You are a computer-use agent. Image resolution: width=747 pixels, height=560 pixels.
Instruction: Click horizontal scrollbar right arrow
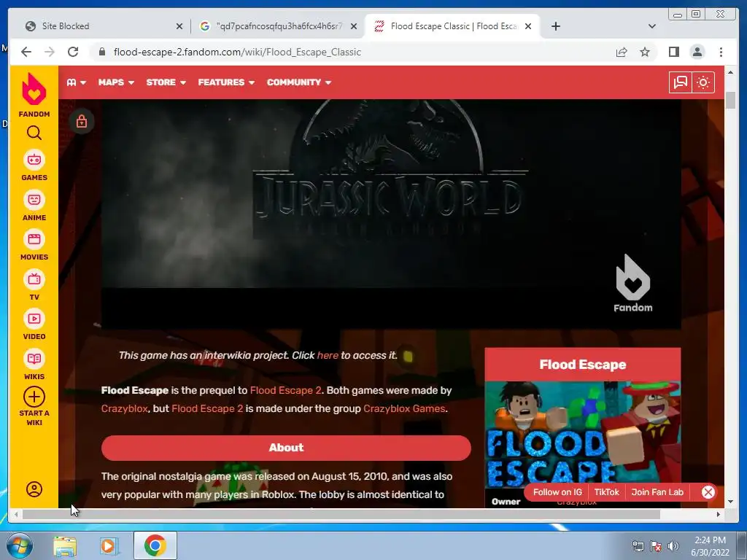[719, 514]
